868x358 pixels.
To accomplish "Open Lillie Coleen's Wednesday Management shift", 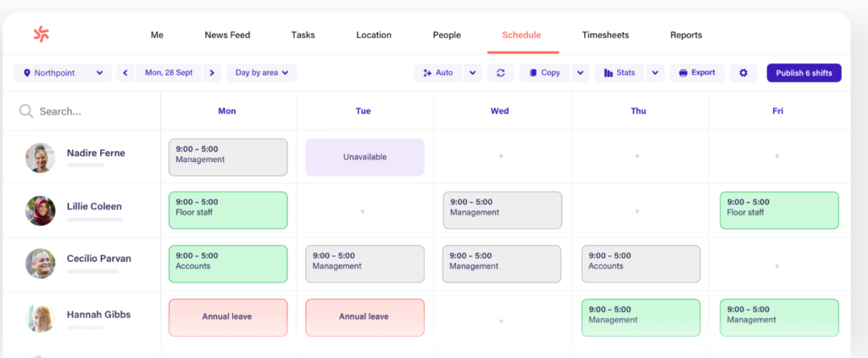I will point(503,210).
